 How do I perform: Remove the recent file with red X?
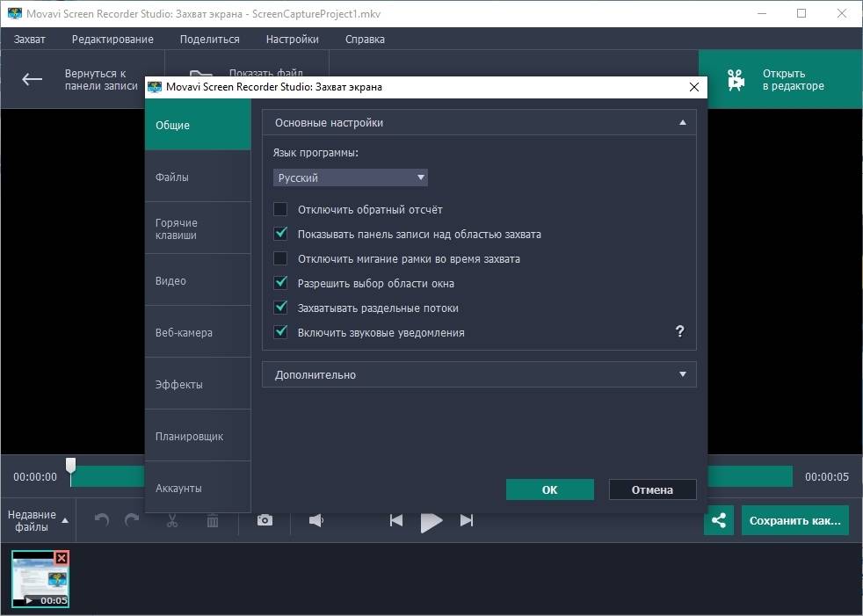click(x=62, y=558)
